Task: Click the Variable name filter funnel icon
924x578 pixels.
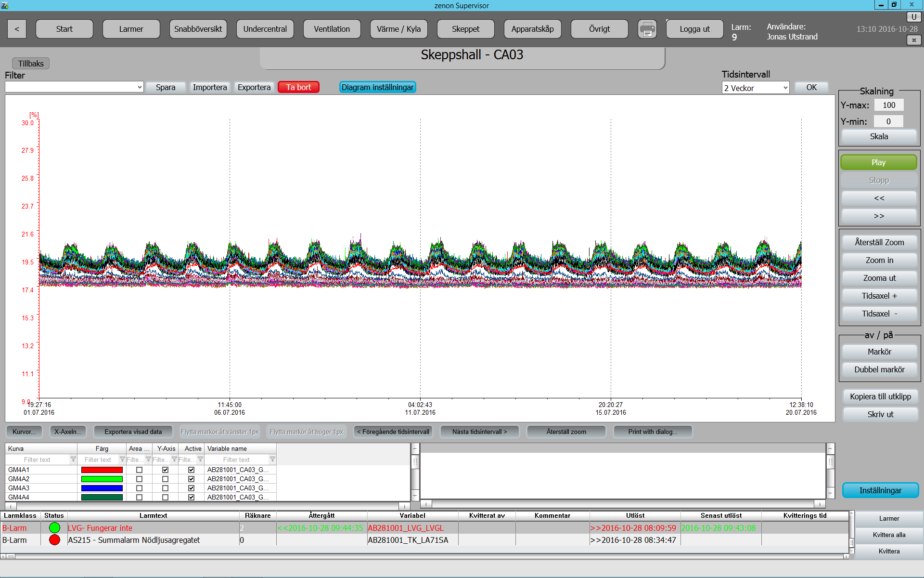Action: coord(272,460)
